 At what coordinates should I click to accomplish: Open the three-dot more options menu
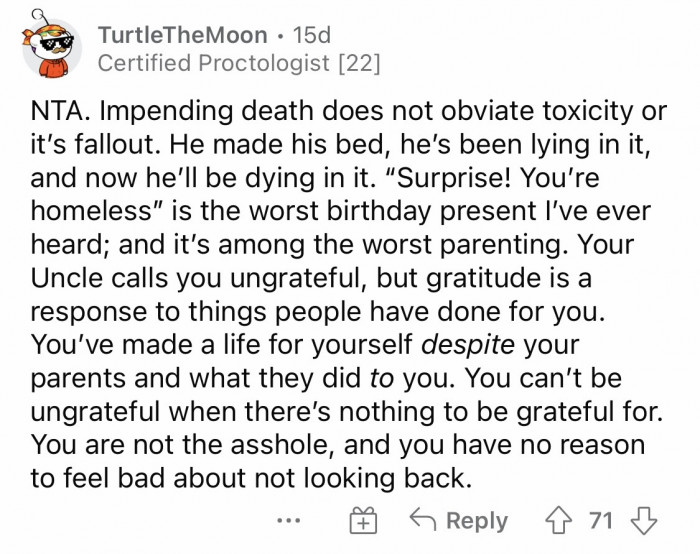[291, 522]
